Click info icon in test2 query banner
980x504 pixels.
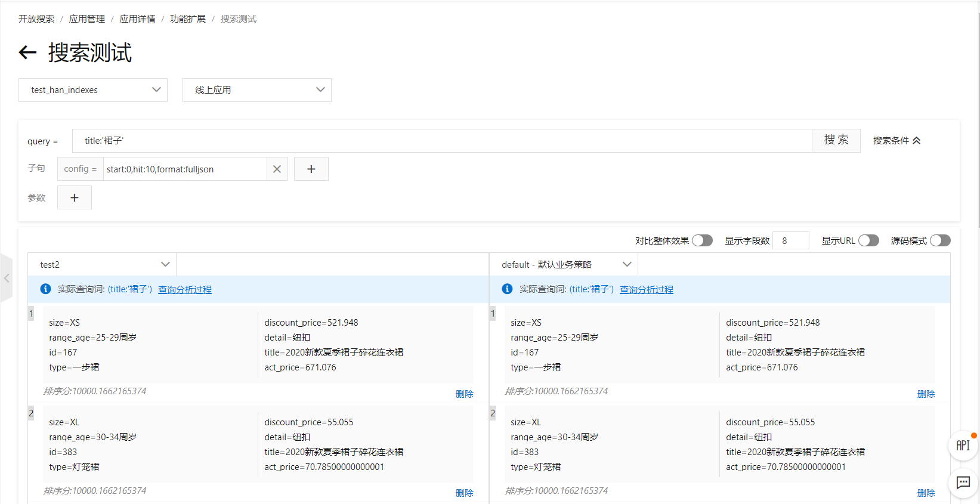[45, 289]
